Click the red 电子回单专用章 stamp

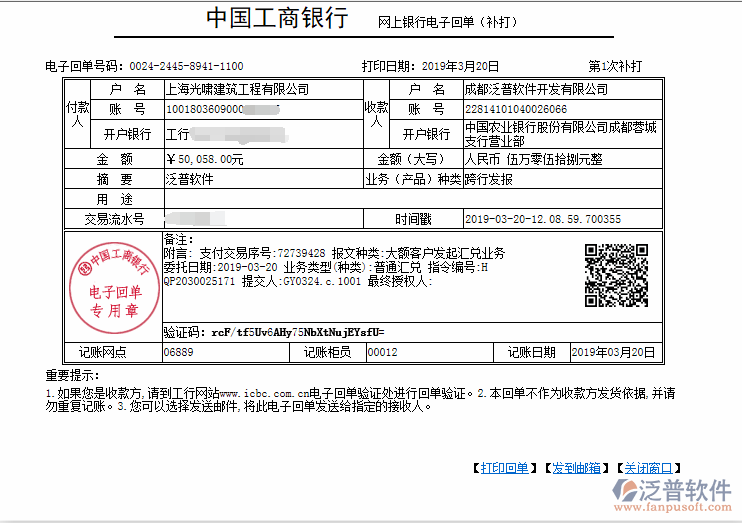pyautogui.click(x=114, y=287)
